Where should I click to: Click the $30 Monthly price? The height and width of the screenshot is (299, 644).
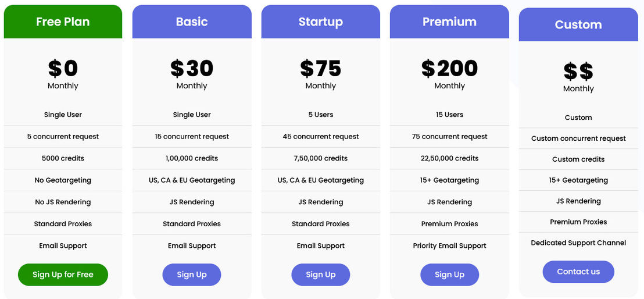click(x=192, y=74)
